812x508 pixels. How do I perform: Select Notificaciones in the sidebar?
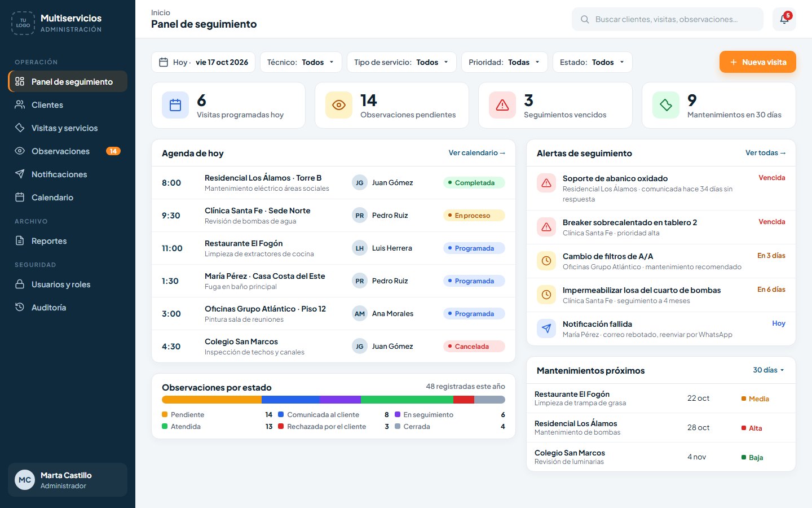pos(68,174)
